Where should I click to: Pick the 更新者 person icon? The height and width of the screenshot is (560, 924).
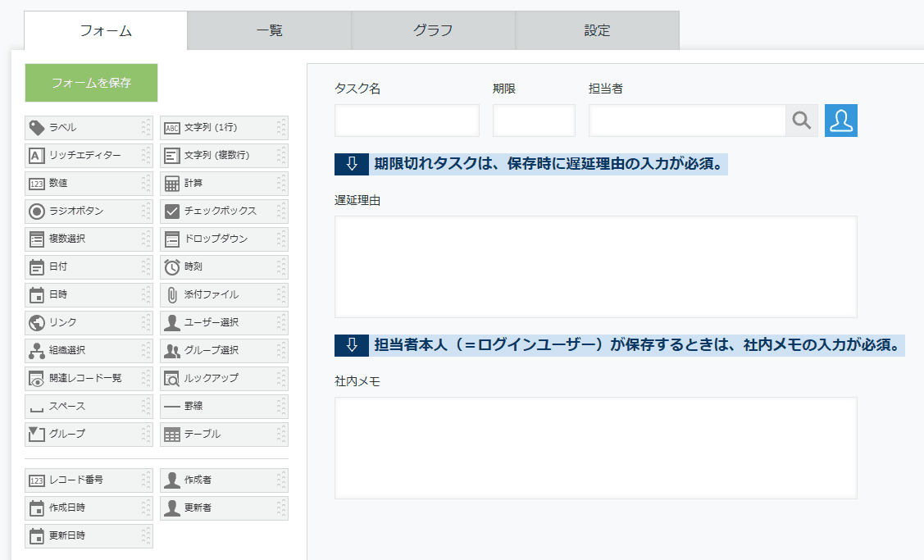[171, 508]
